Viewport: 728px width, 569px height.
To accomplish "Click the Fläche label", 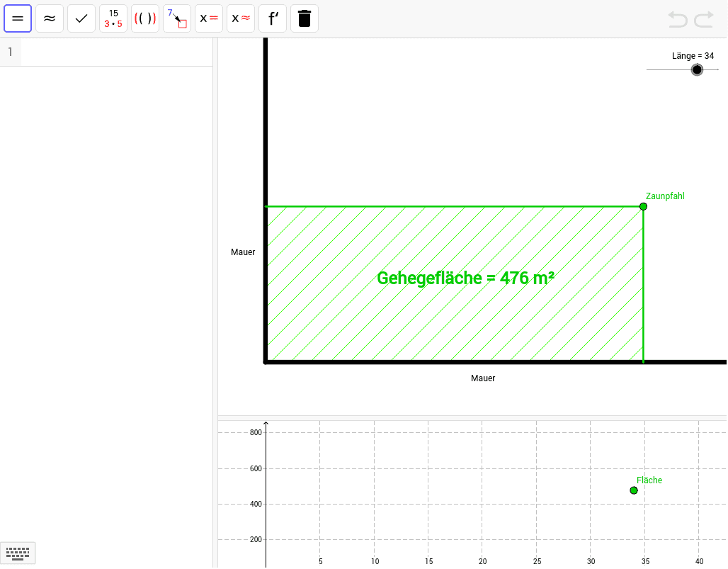I will click(649, 480).
